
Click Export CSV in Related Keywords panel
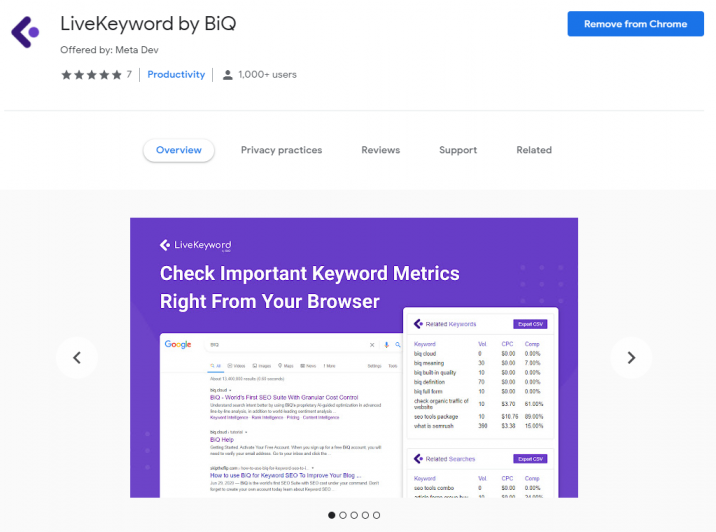pos(530,324)
